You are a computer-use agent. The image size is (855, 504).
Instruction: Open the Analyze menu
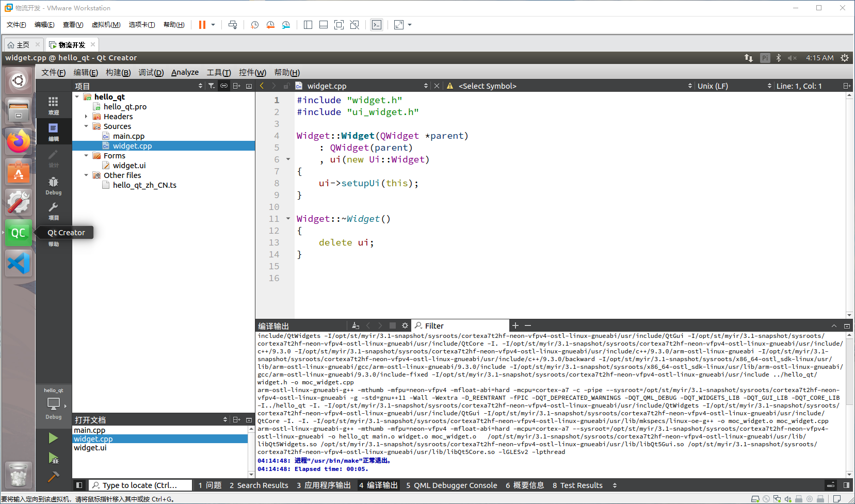tap(185, 72)
